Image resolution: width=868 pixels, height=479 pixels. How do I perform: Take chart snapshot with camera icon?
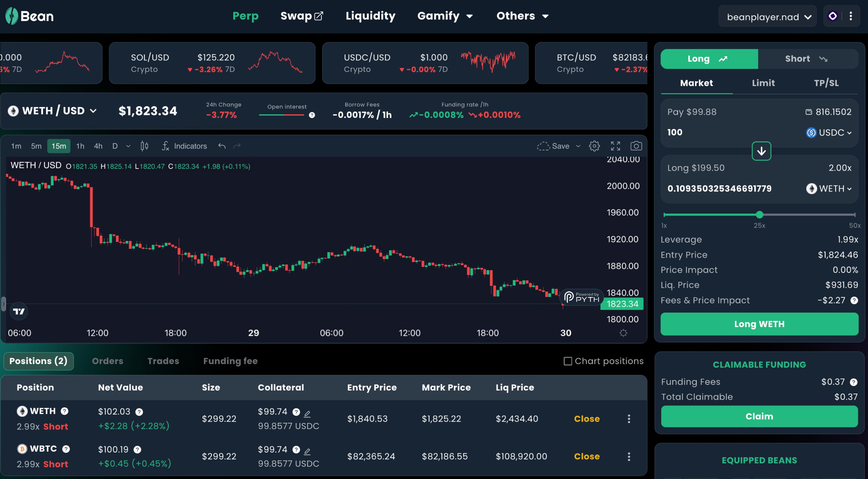point(636,146)
